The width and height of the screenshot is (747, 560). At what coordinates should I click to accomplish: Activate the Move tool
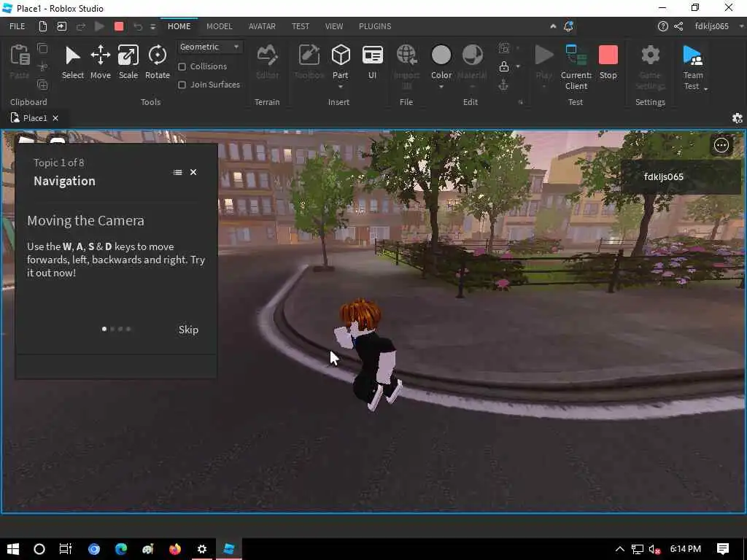[101, 55]
